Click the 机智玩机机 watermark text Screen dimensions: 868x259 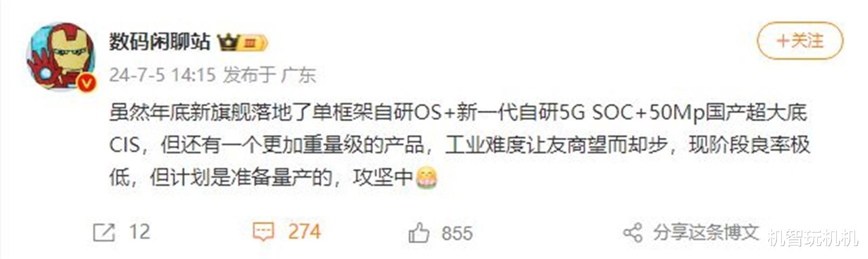coord(812,237)
